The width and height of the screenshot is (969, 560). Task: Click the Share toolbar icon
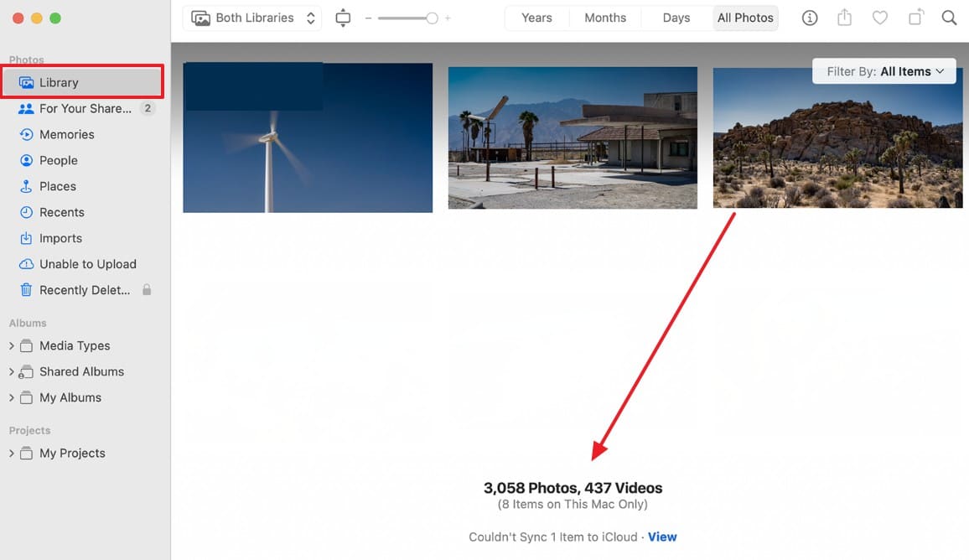pos(844,18)
